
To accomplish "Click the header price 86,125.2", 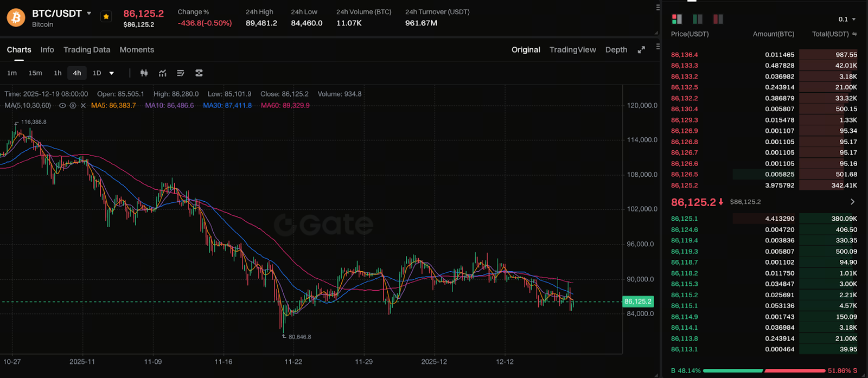I will pos(143,14).
